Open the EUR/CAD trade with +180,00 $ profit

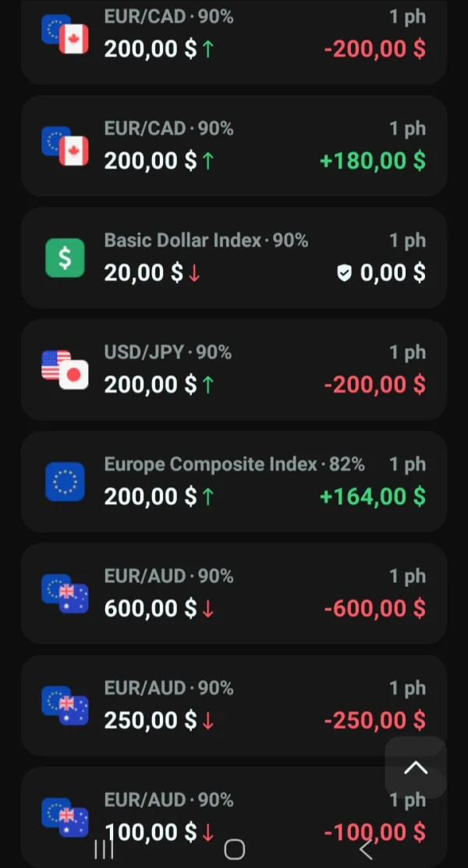pyautogui.click(x=234, y=146)
